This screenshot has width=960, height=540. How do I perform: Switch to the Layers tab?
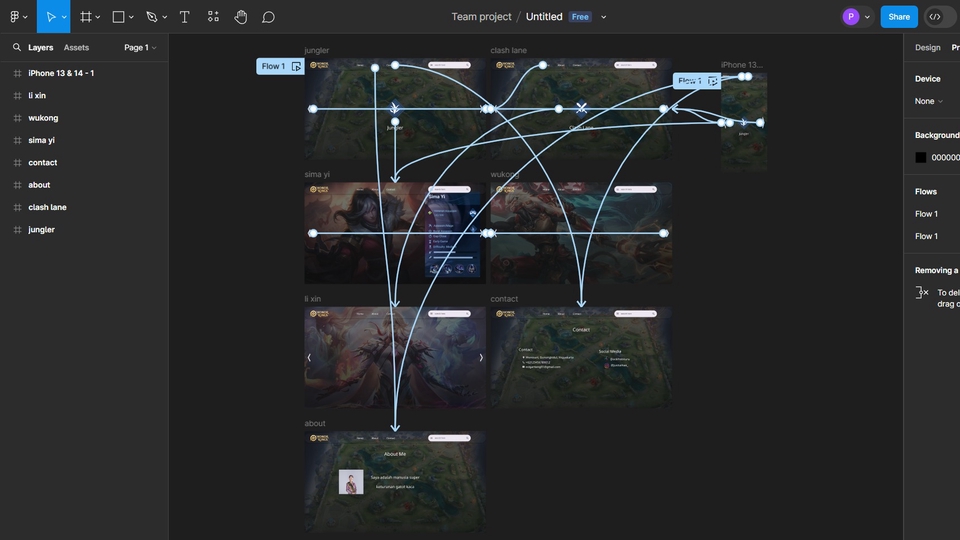point(40,47)
